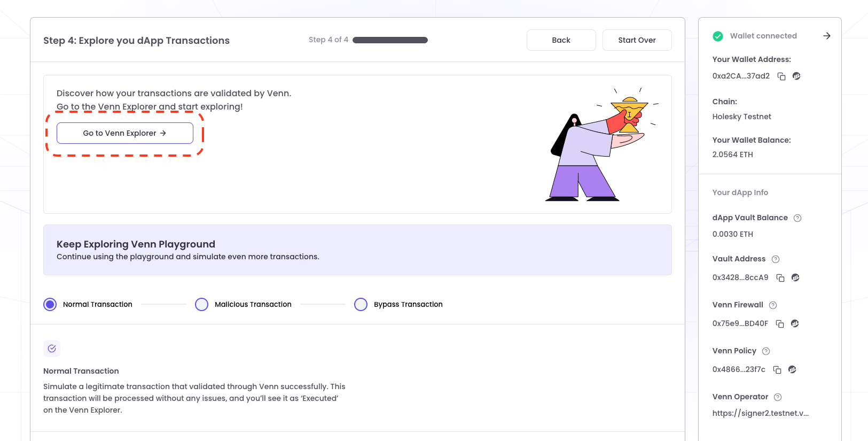The image size is (868, 441).
Task: Copy the Venn Policy address
Action: click(x=777, y=370)
